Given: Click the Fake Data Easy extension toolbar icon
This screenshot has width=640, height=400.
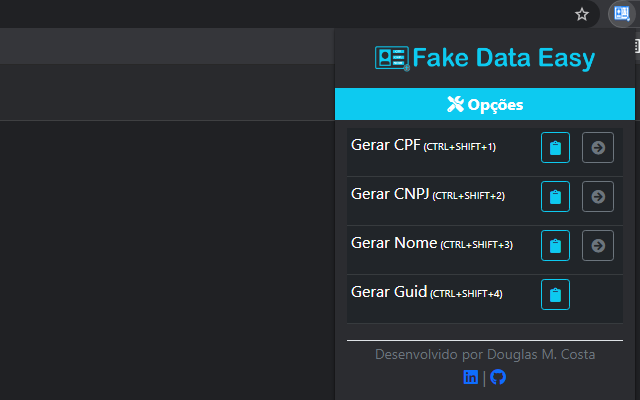Looking at the screenshot, I should [x=622, y=13].
